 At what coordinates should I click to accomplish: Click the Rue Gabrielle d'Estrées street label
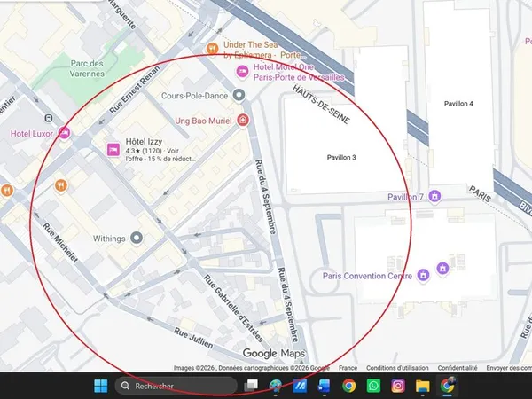[x=233, y=308]
